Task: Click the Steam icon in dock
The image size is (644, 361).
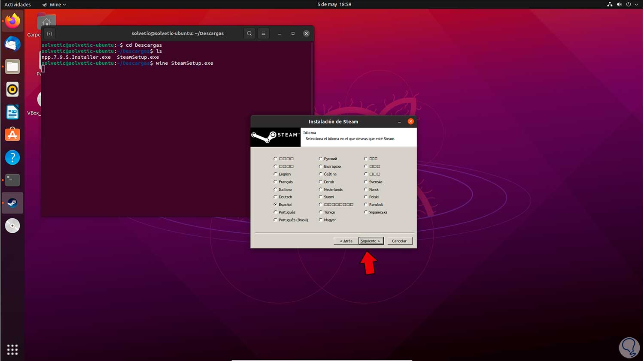Action: point(12,203)
